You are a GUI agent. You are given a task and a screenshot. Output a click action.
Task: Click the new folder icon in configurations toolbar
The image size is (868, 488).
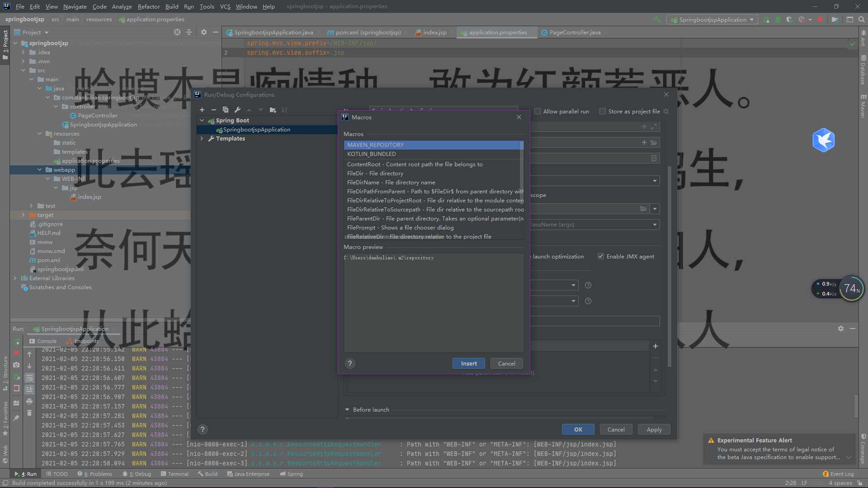(273, 110)
